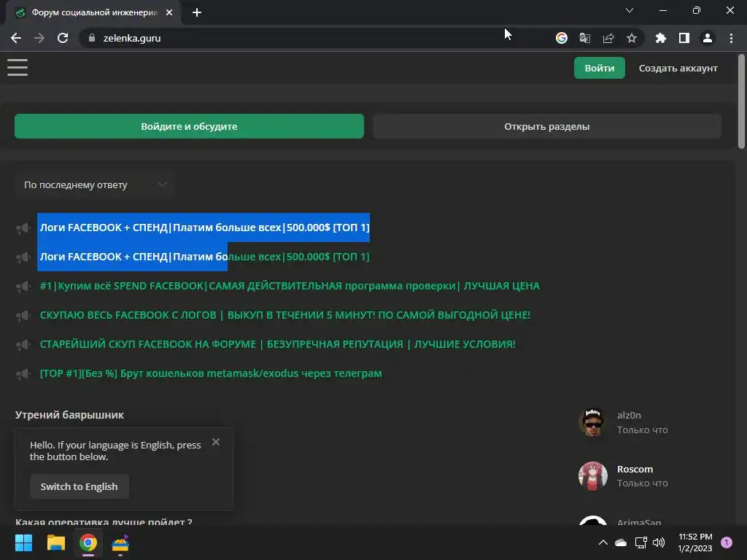The width and height of the screenshot is (747, 560).
Task: Open Google account icon in address bar
Action: (562, 38)
